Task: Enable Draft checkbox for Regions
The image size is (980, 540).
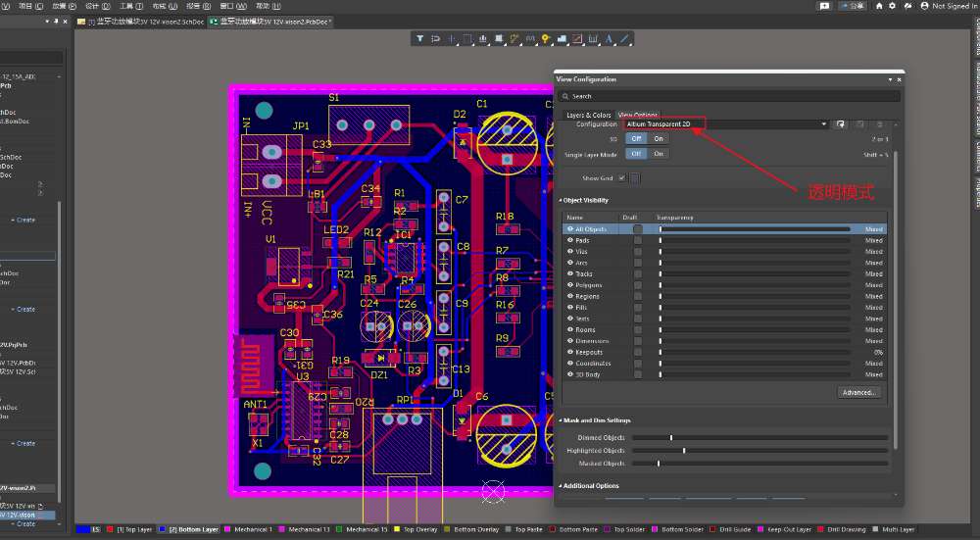Action: pos(638,296)
